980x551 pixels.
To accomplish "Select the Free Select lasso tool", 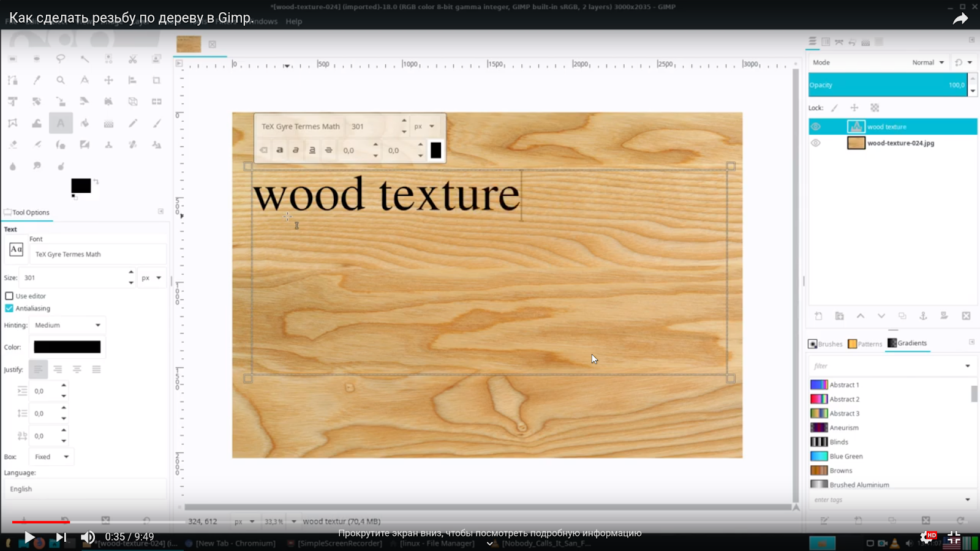I will coord(61,59).
